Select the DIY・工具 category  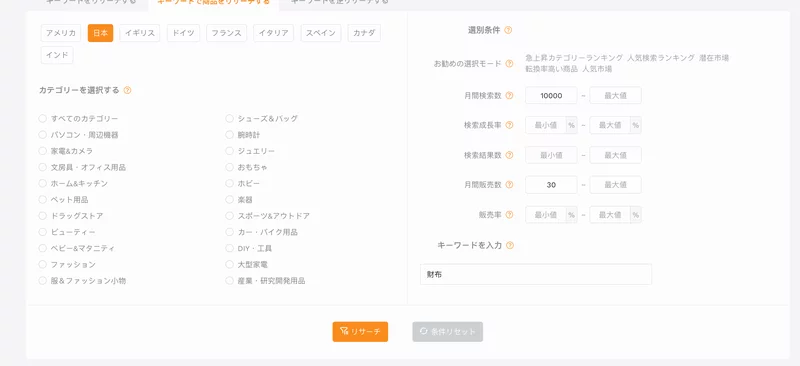(230, 248)
